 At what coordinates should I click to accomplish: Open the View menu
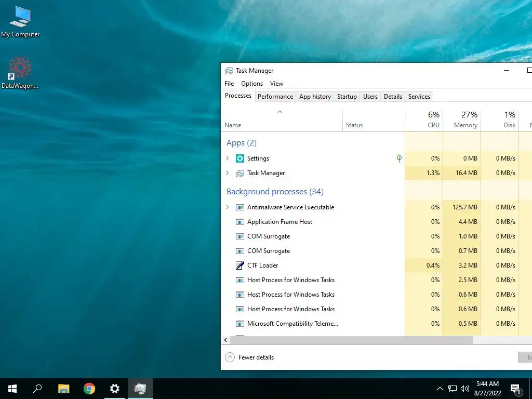(276, 84)
